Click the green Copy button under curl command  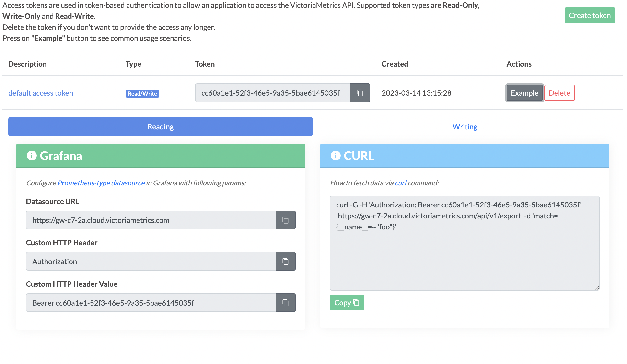(347, 303)
